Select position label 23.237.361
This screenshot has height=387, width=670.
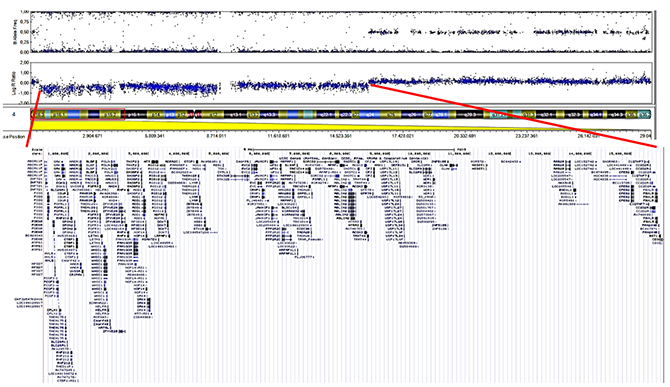527,136
